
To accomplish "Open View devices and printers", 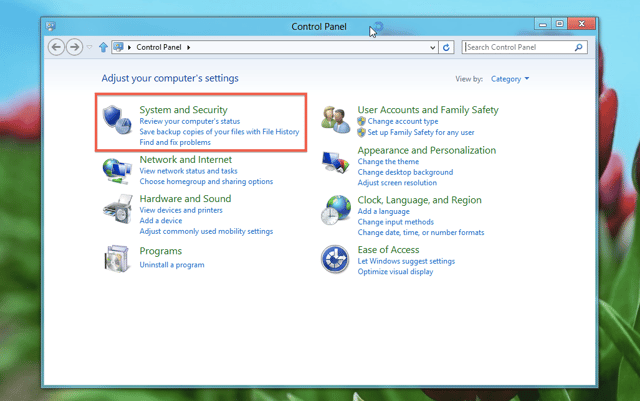I will pyautogui.click(x=181, y=210).
